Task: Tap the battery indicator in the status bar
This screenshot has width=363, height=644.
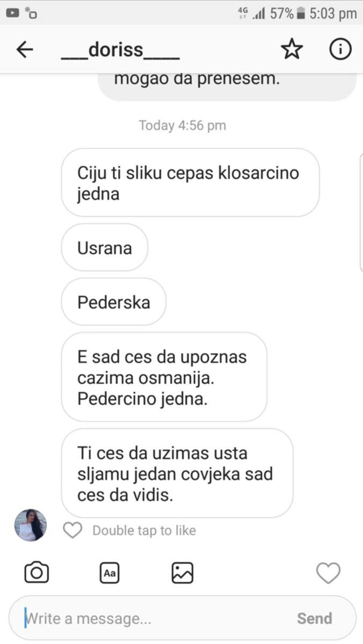Action: click(301, 13)
